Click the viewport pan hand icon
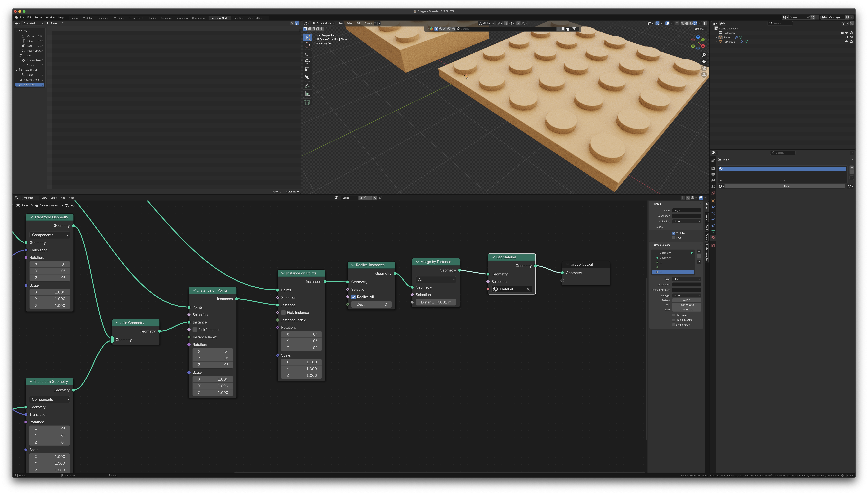Viewport: 868px width, 494px height. point(704,61)
